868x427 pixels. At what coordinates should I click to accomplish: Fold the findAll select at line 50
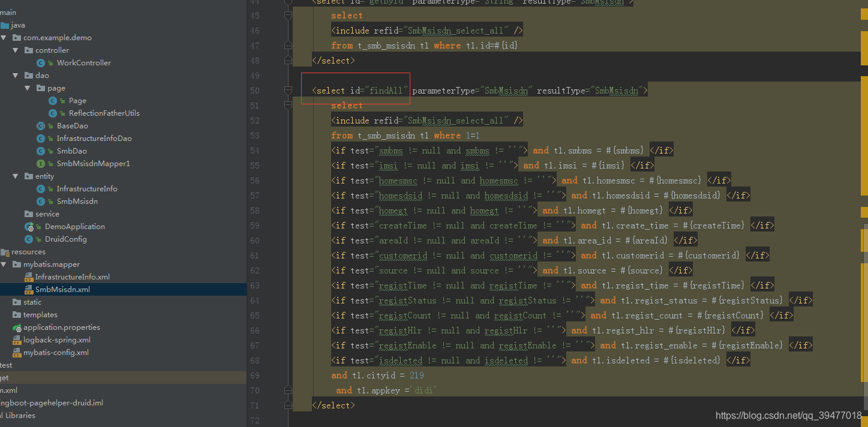(288, 91)
